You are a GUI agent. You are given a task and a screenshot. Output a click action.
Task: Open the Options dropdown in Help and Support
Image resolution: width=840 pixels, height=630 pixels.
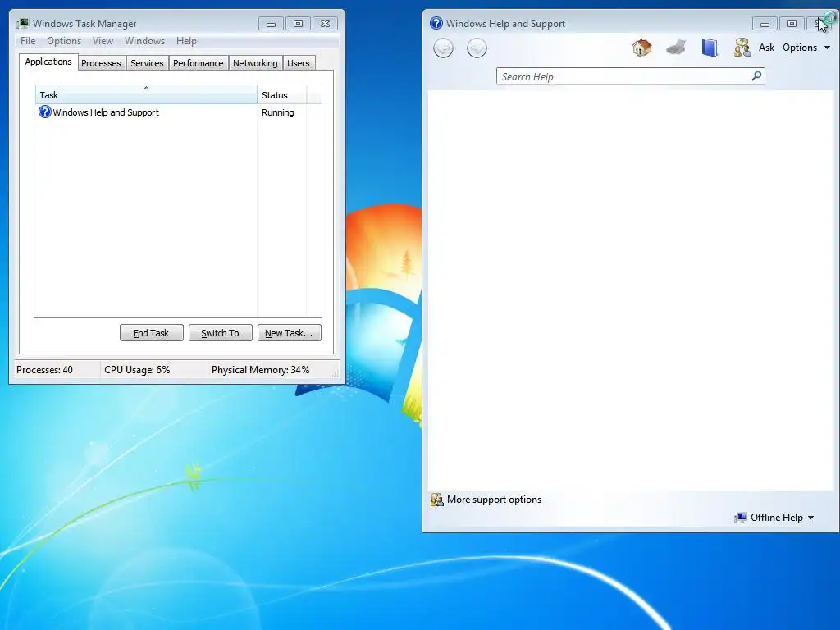tap(806, 48)
